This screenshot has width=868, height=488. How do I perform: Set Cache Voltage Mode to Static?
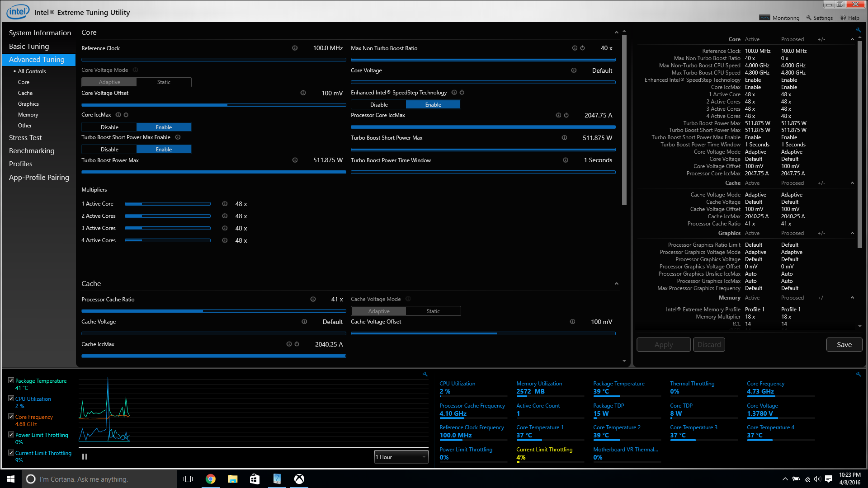point(433,311)
